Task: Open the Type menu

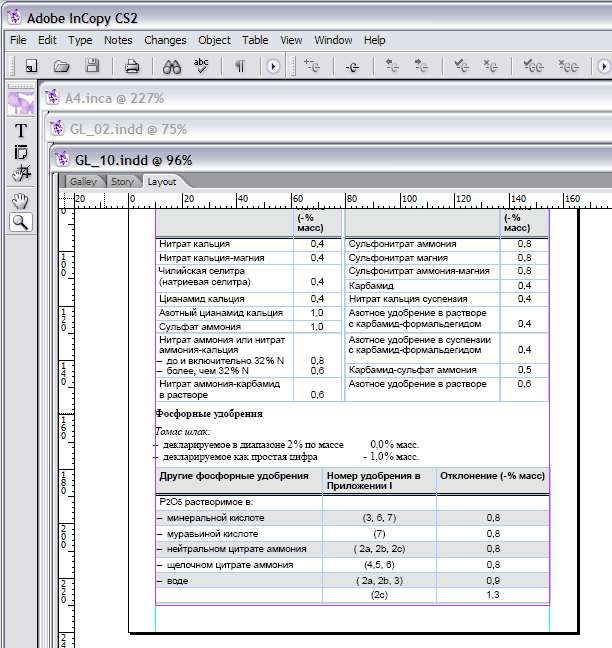Action: (x=80, y=40)
